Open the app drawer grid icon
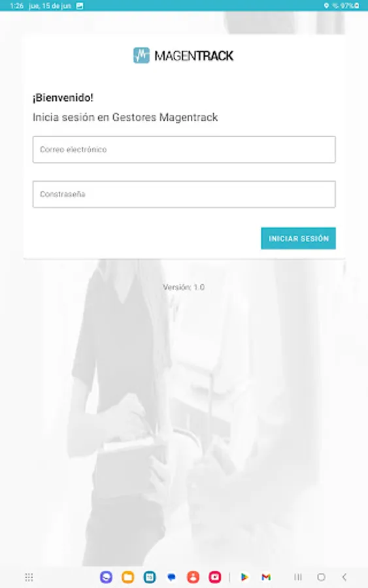The width and height of the screenshot is (368, 588). (29, 577)
